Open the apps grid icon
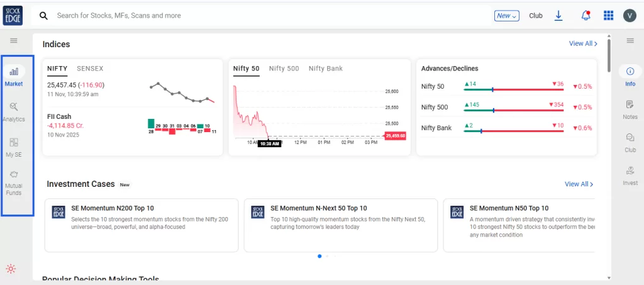The image size is (644, 285). click(608, 16)
